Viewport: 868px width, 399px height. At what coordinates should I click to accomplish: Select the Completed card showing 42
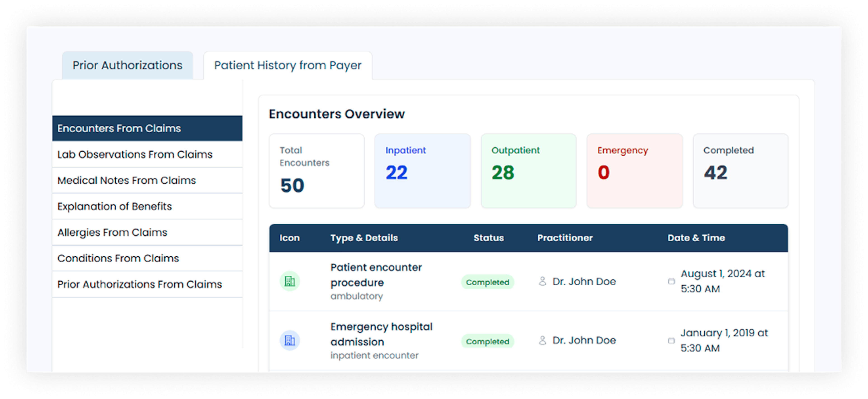pyautogui.click(x=741, y=171)
